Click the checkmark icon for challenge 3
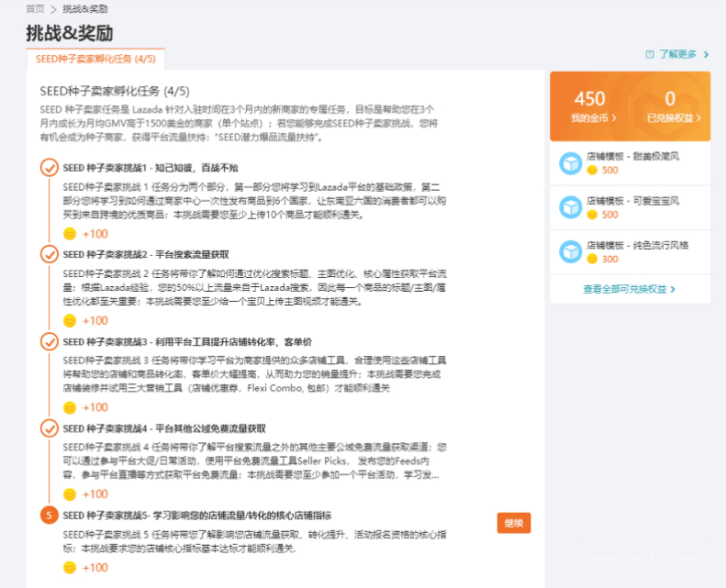The width and height of the screenshot is (726, 588). [x=49, y=341]
